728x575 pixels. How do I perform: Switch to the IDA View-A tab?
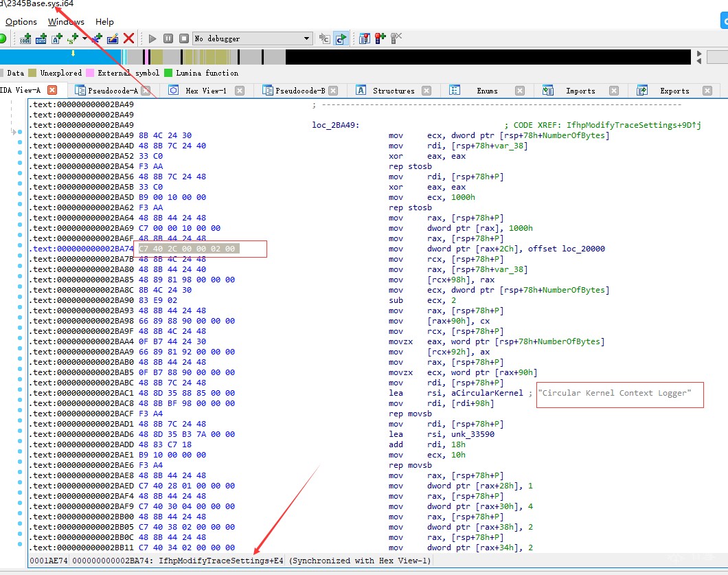pyautogui.click(x=21, y=90)
